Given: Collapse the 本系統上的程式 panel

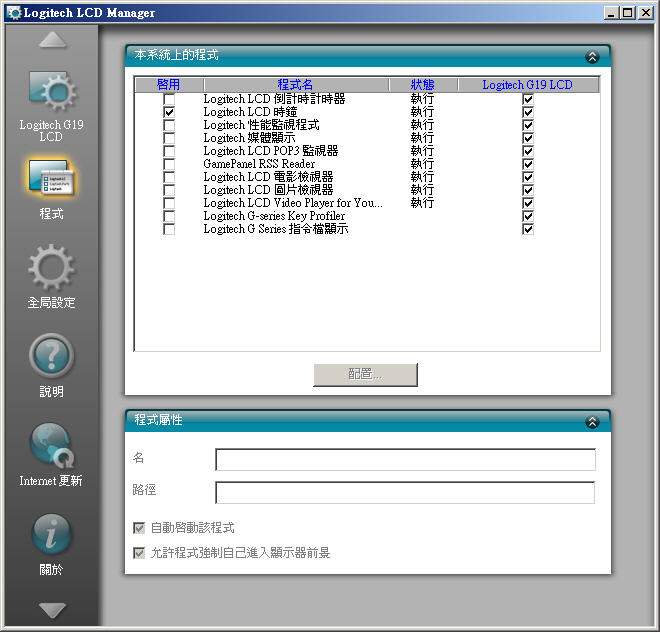Looking at the screenshot, I should click(591, 57).
